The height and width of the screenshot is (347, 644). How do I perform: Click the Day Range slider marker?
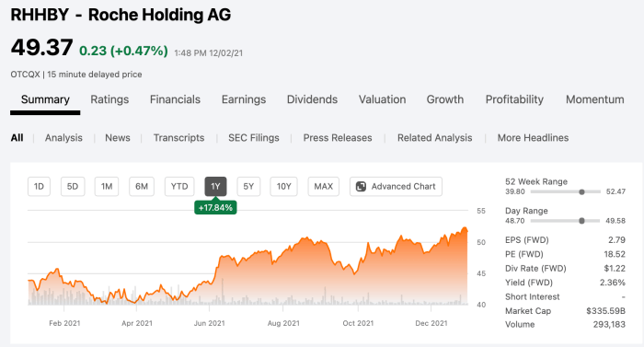(x=581, y=221)
